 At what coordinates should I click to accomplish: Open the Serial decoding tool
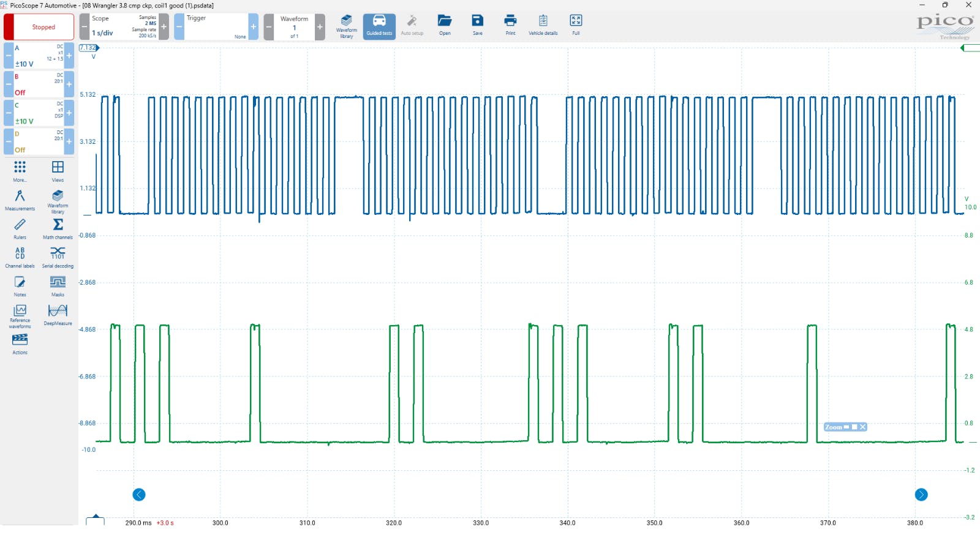tap(57, 257)
